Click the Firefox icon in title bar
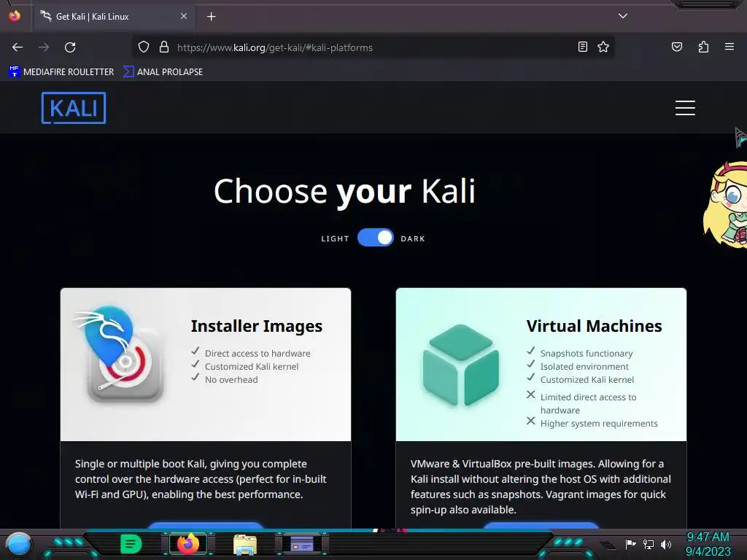747x560 pixels. point(15,16)
